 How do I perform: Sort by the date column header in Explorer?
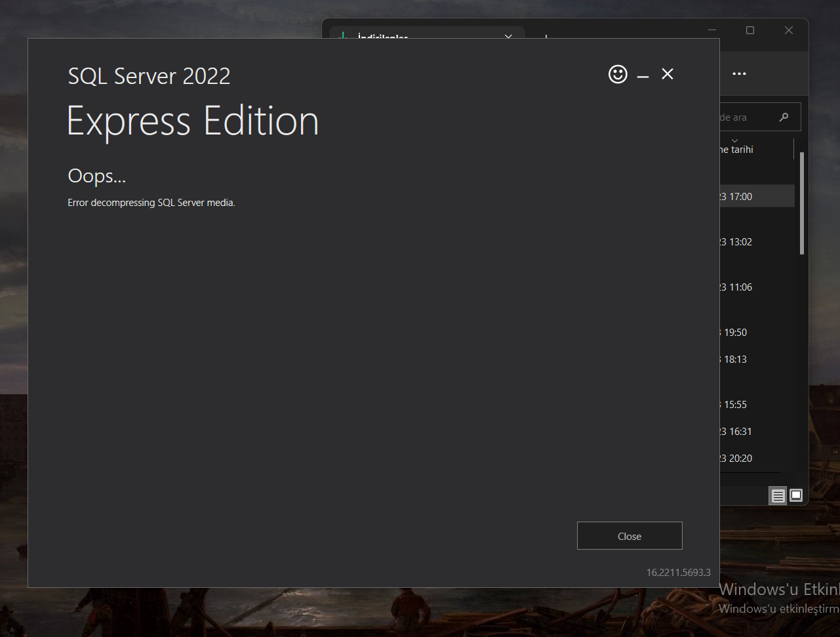pyautogui.click(x=757, y=150)
